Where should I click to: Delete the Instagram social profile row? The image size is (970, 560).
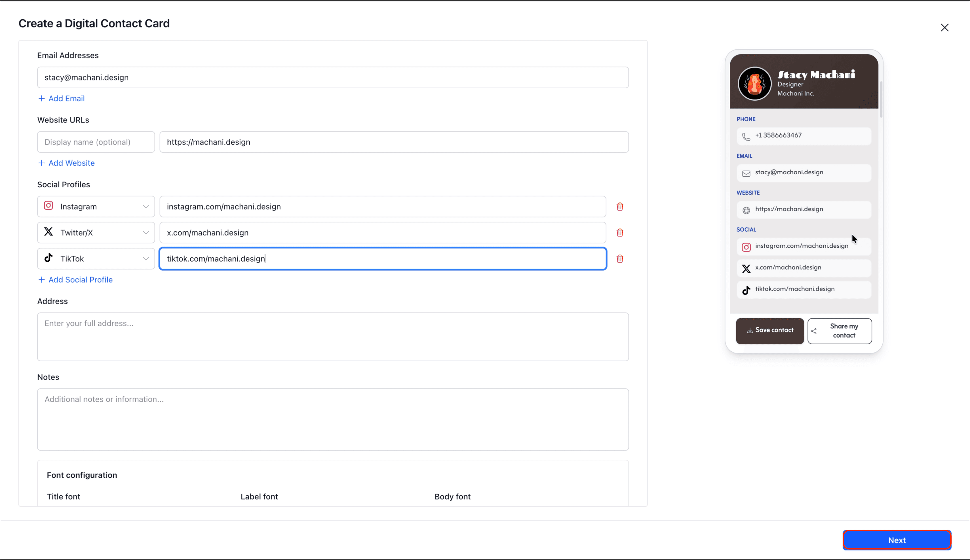[x=620, y=207]
